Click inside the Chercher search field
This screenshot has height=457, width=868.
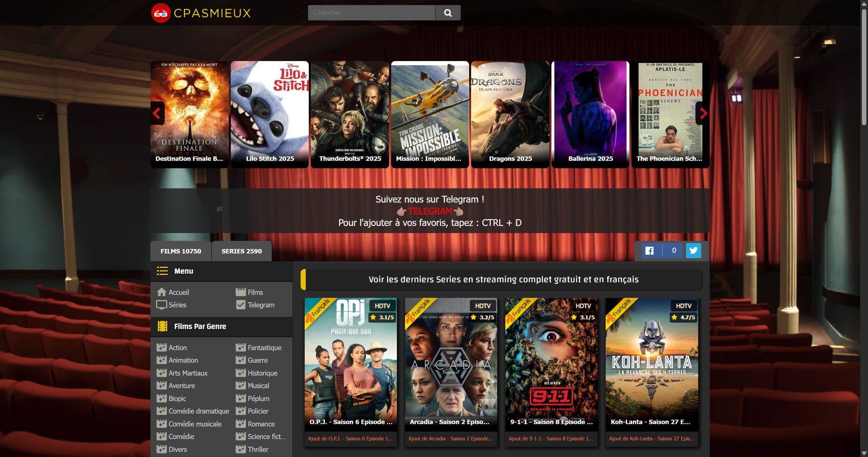[371, 13]
